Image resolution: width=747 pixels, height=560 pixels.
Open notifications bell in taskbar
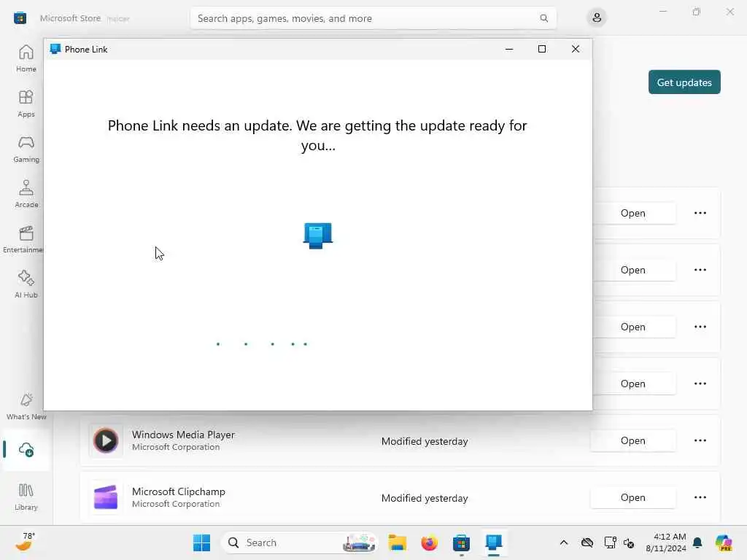697,542
